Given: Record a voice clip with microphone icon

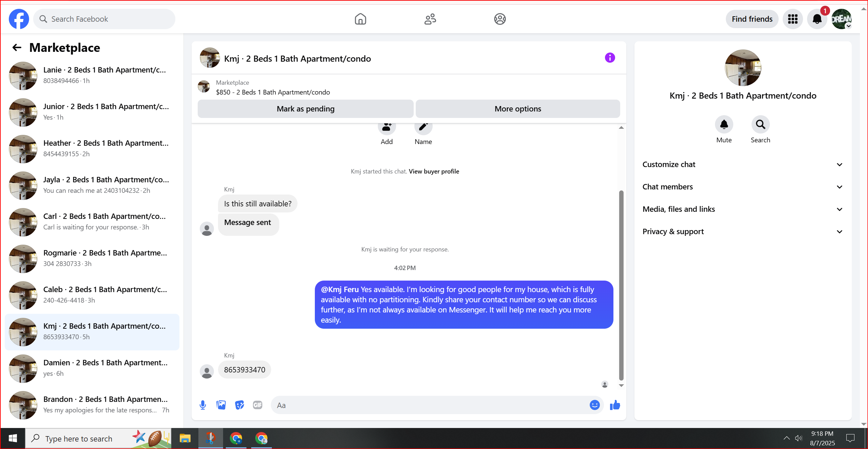Looking at the screenshot, I should [x=203, y=405].
